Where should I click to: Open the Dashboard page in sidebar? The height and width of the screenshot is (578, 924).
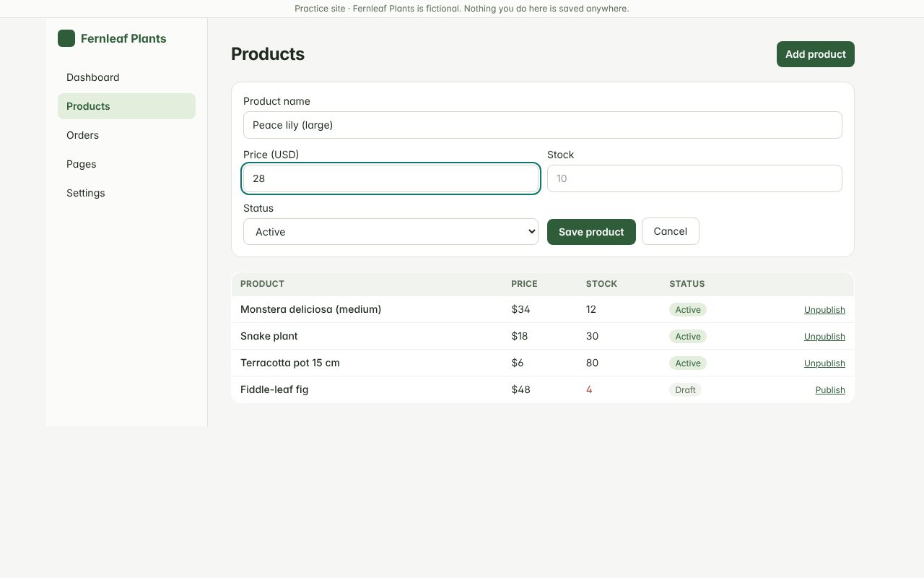coord(126,77)
